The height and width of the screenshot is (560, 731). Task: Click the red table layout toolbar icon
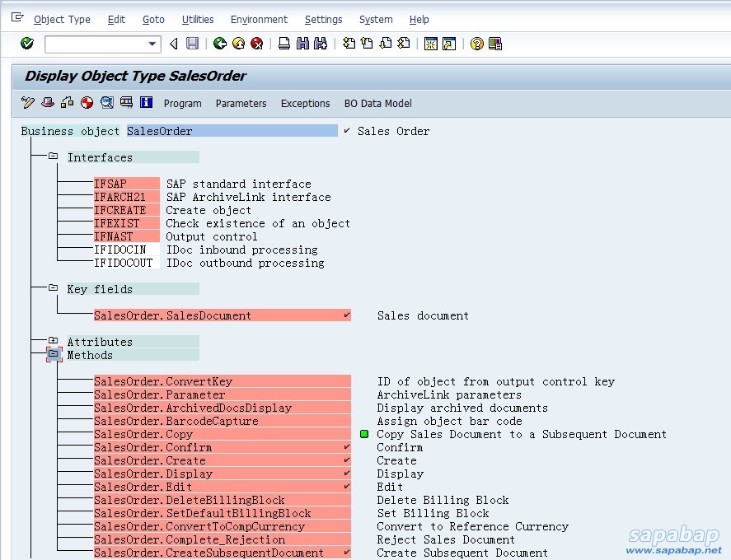click(126, 102)
